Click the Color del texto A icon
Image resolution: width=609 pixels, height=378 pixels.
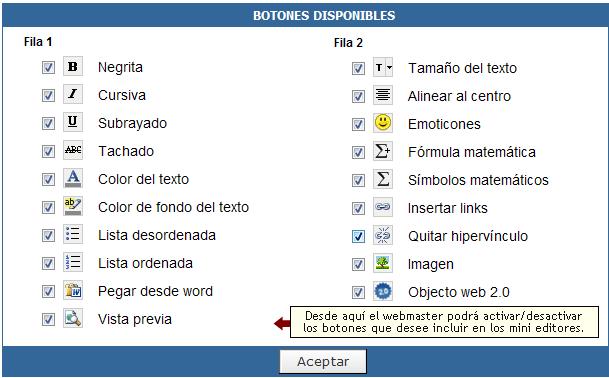[73, 178]
